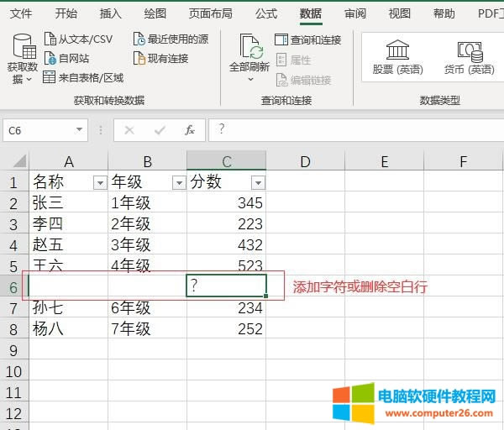Click the 名称 header cell text
Screen dimensions: 504x430
[x=48, y=181]
